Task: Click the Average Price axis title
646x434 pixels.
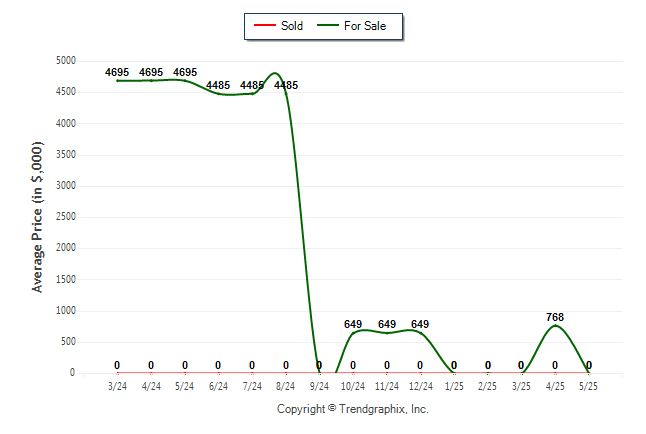Action: pyautogui.click(x=37, y=217)
